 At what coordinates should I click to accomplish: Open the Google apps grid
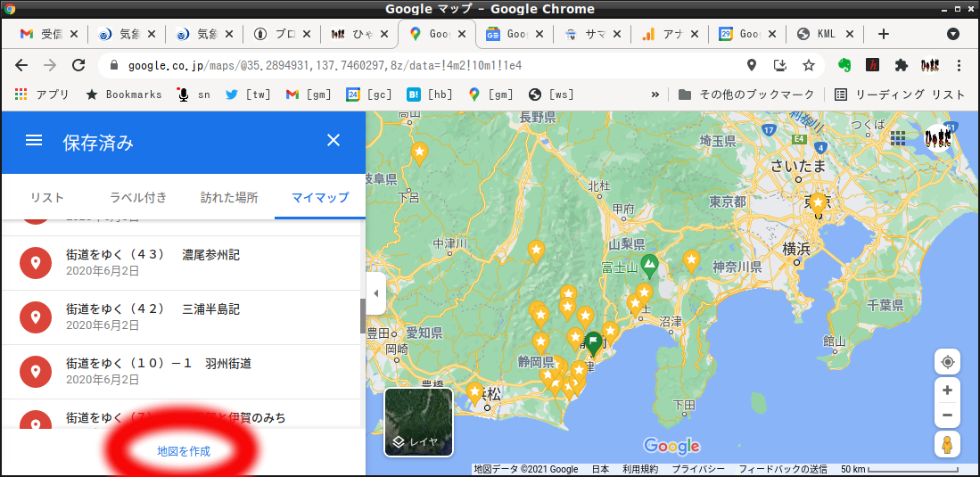[898, 137]
